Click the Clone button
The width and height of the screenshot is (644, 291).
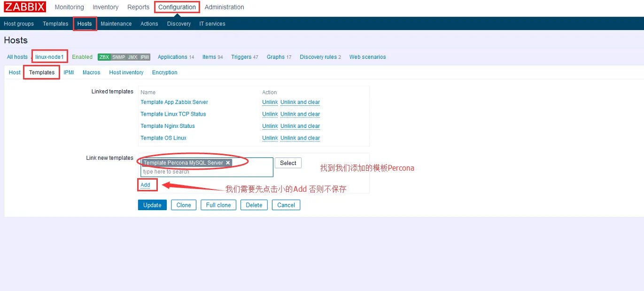pos(184,205)
